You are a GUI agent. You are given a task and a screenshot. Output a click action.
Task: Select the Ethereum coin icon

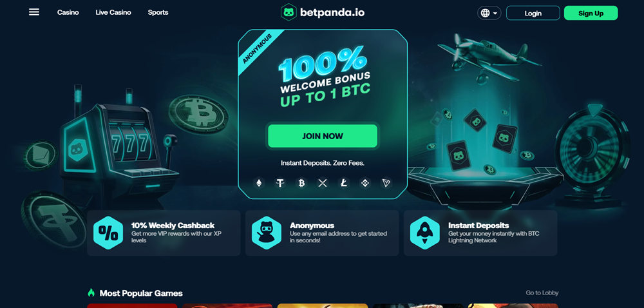259,183
